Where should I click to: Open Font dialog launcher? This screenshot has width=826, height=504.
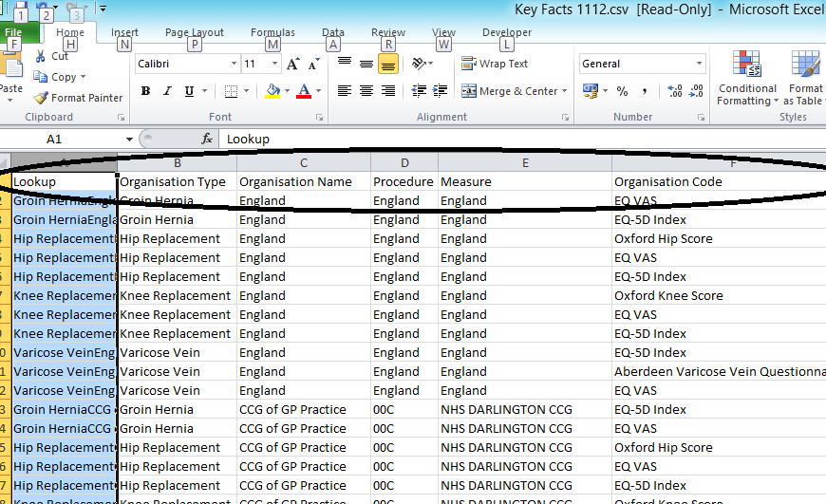319,118
